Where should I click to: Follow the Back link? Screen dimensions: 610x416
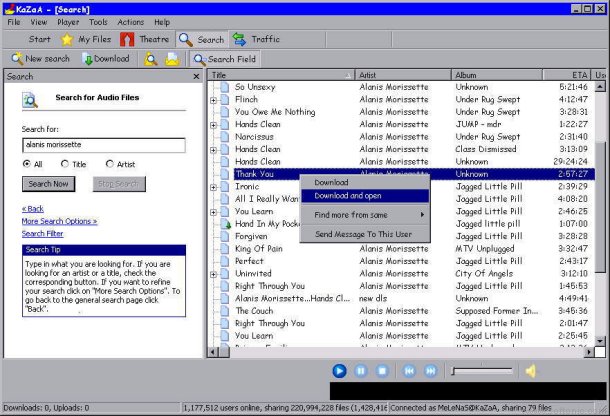click(33, 209)
